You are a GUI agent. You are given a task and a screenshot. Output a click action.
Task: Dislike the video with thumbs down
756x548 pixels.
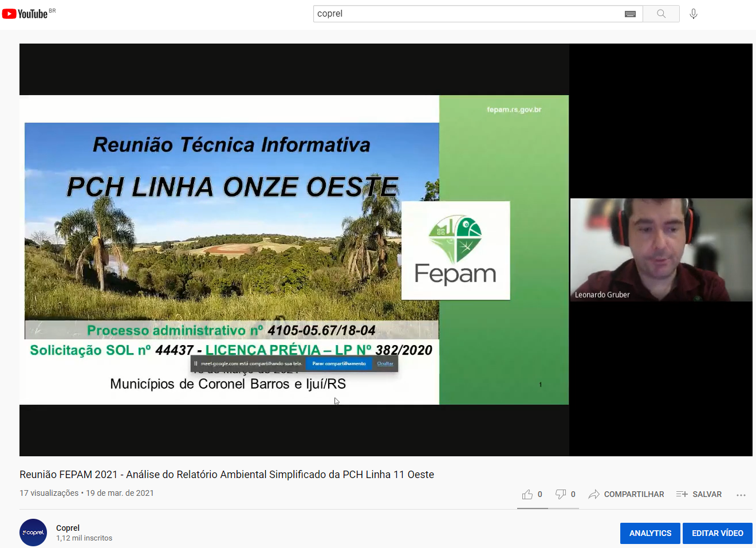pyautogui.click(x=561, y=494)
